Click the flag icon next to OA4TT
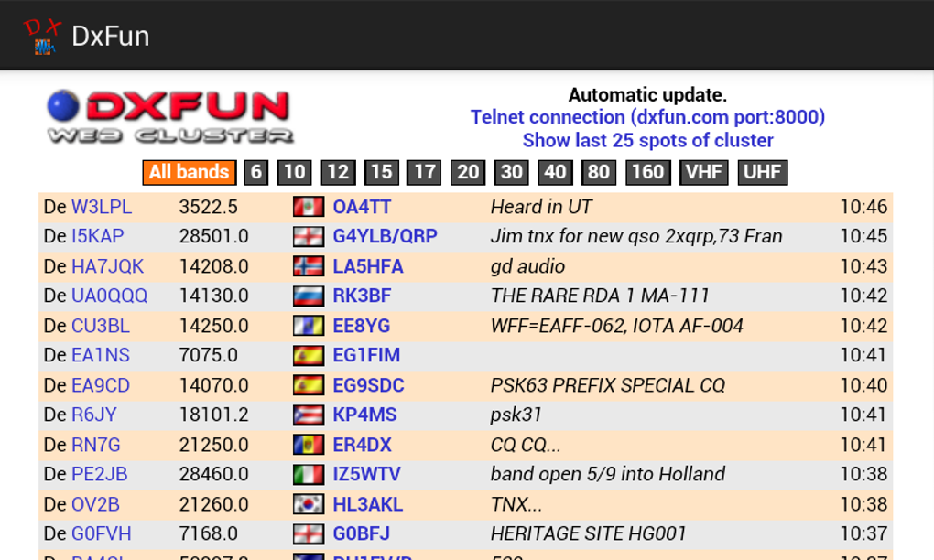The width and height of the screenshot is (934, 560). [309, 207]
